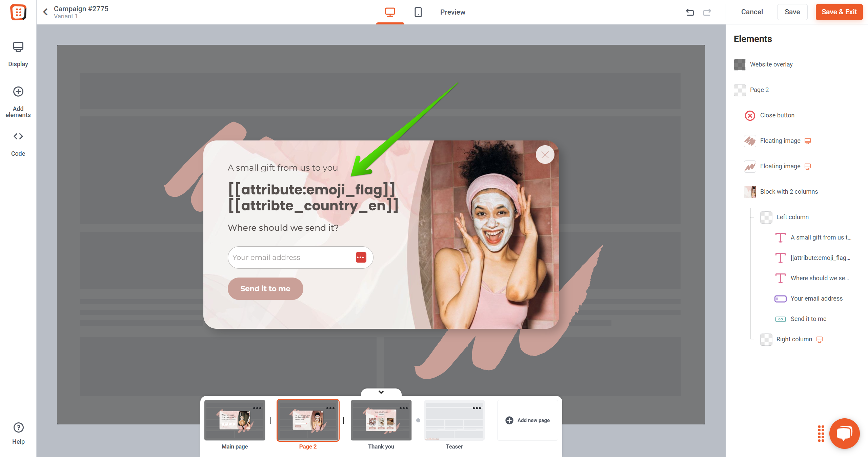868x457 pixels.
Task: Open Page 2 thumbnail options menu
Action: (x=330, y=408)
